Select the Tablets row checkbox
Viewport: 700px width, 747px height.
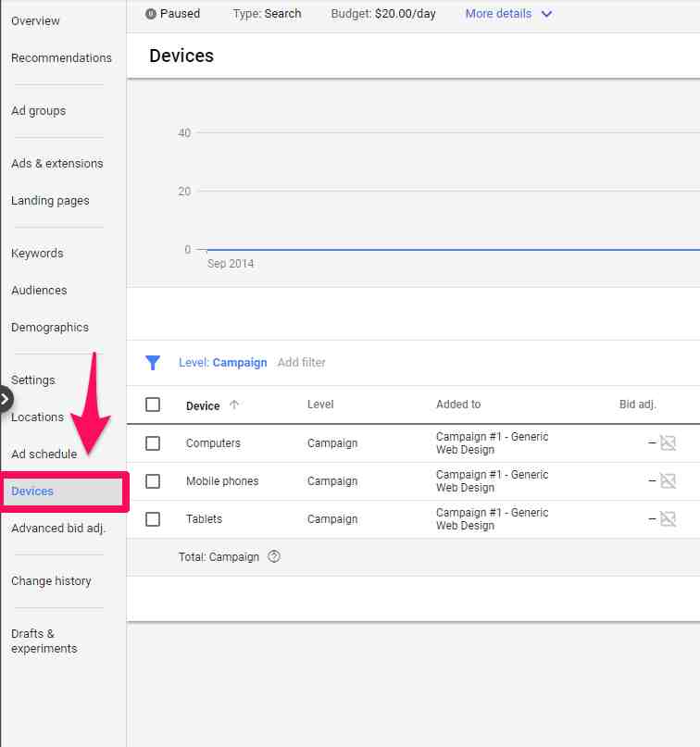[153, 519]
